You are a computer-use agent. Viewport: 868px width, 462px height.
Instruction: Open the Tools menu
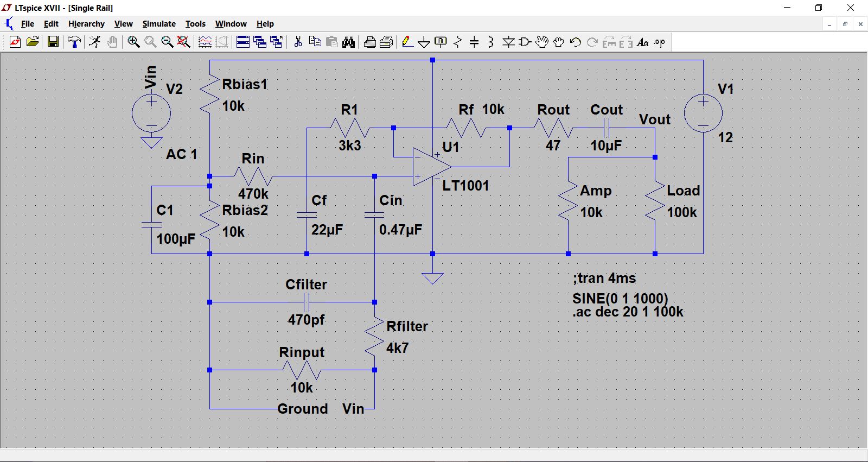point(195,24)
